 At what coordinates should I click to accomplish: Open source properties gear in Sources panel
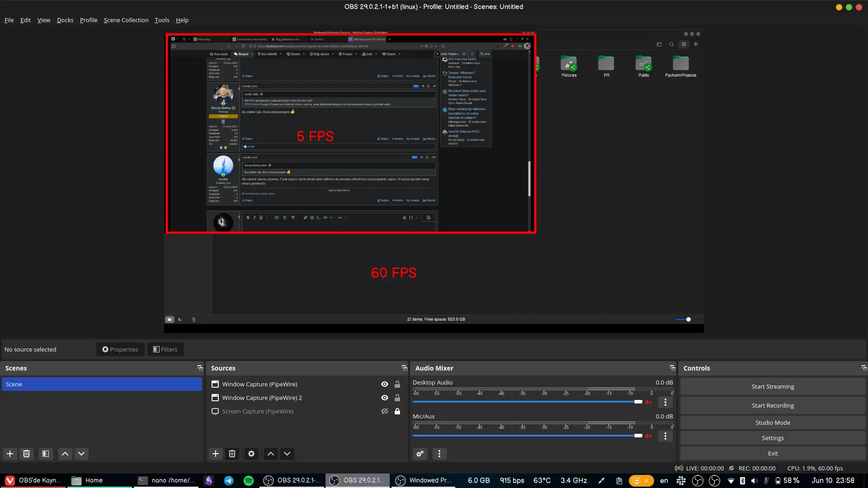coord(251,454)
